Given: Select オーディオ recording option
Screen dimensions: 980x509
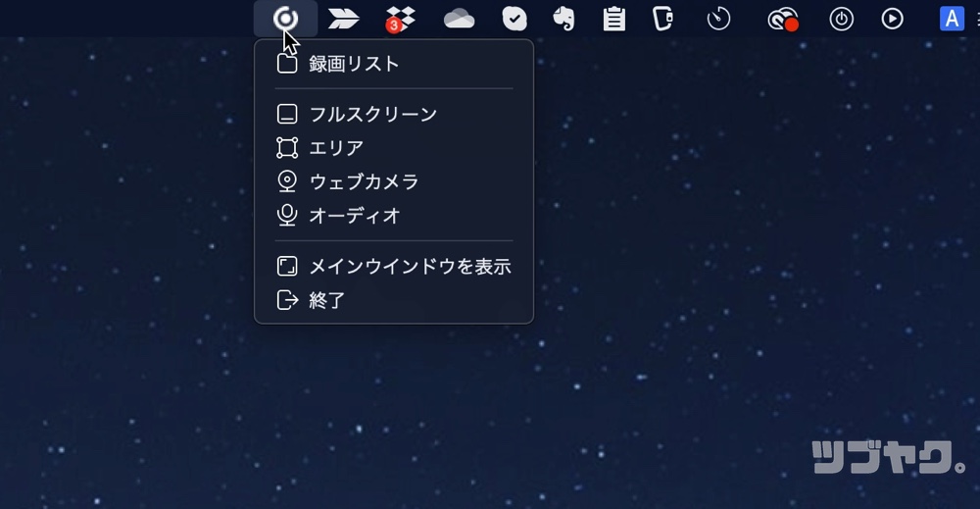Looking at the screenshot, I should click(394, 215).
